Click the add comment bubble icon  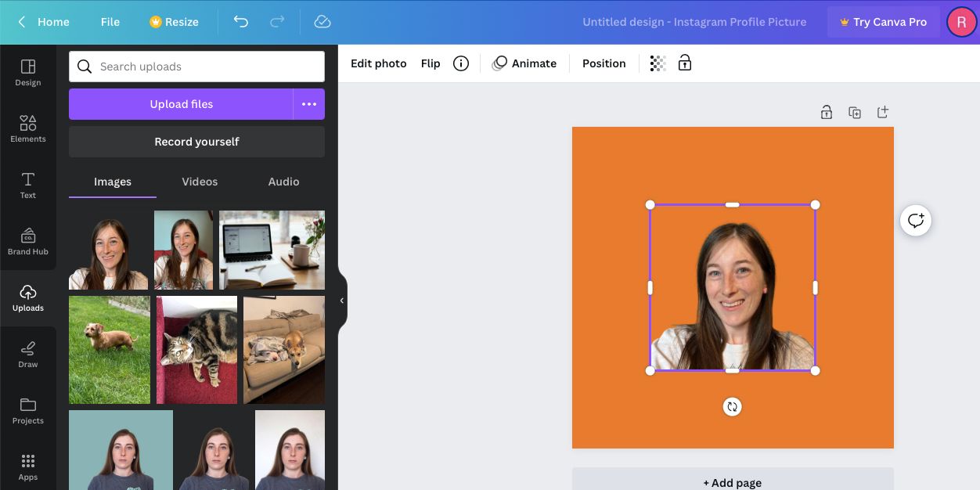915,221
